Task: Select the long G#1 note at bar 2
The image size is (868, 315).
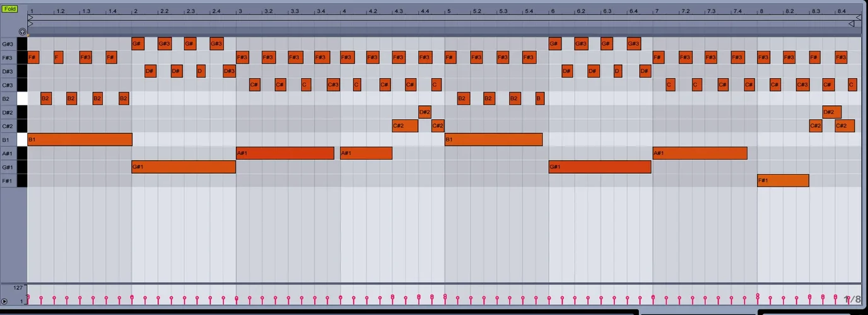Action: [x=184, y=167]
